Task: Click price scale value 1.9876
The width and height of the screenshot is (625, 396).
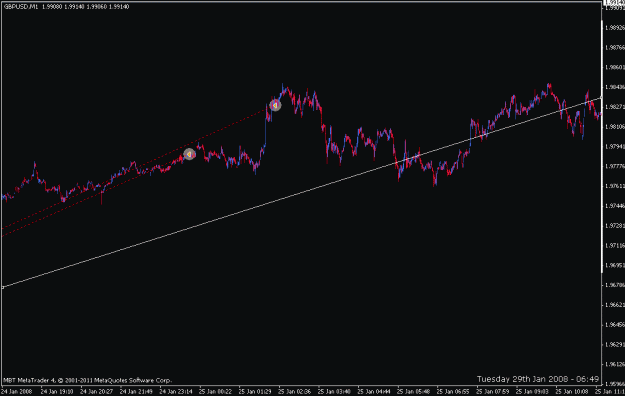Action: (x=615, y=47)
